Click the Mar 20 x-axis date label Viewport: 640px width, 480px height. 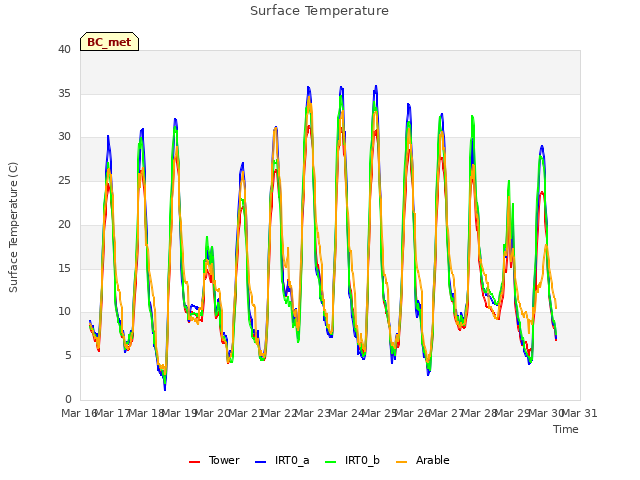[x=212, y=413]
